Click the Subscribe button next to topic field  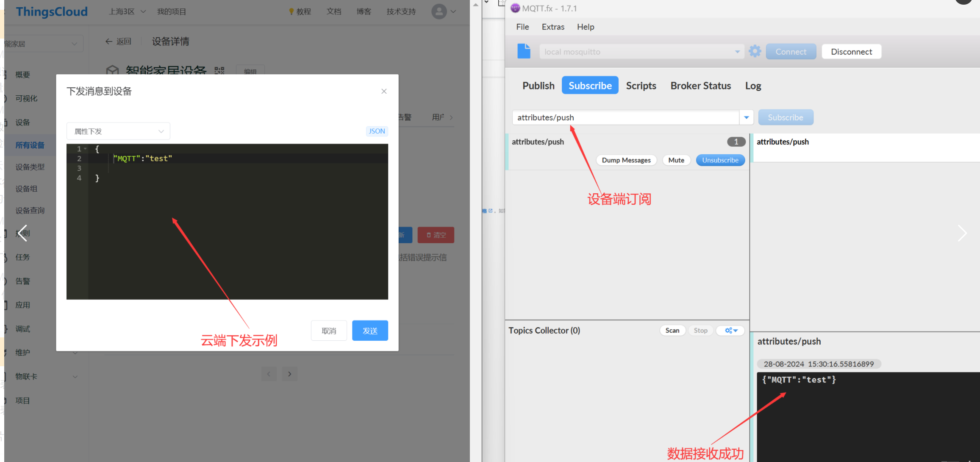tap(786, 117)
